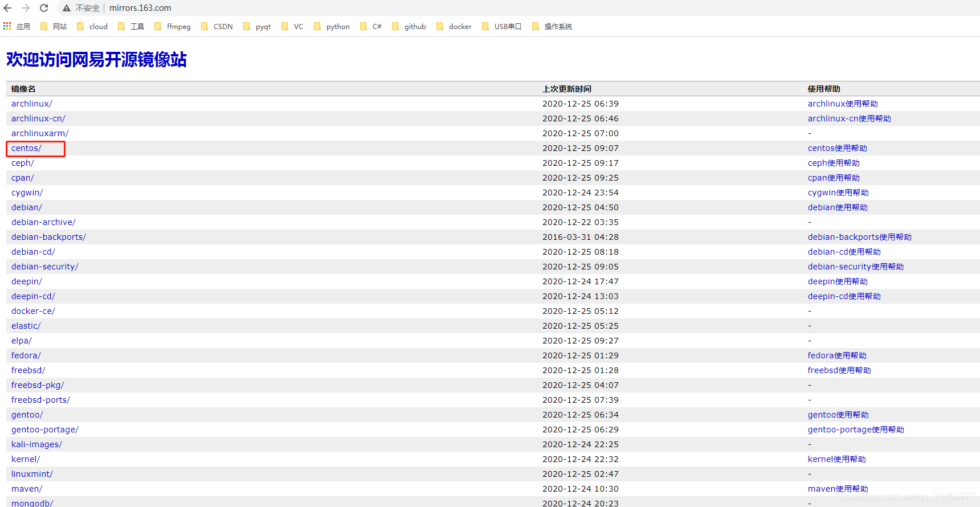Click the address bar showing mirrors.163.com
The height and width of the screenshot is (507, 980).
tap(140, 8)
